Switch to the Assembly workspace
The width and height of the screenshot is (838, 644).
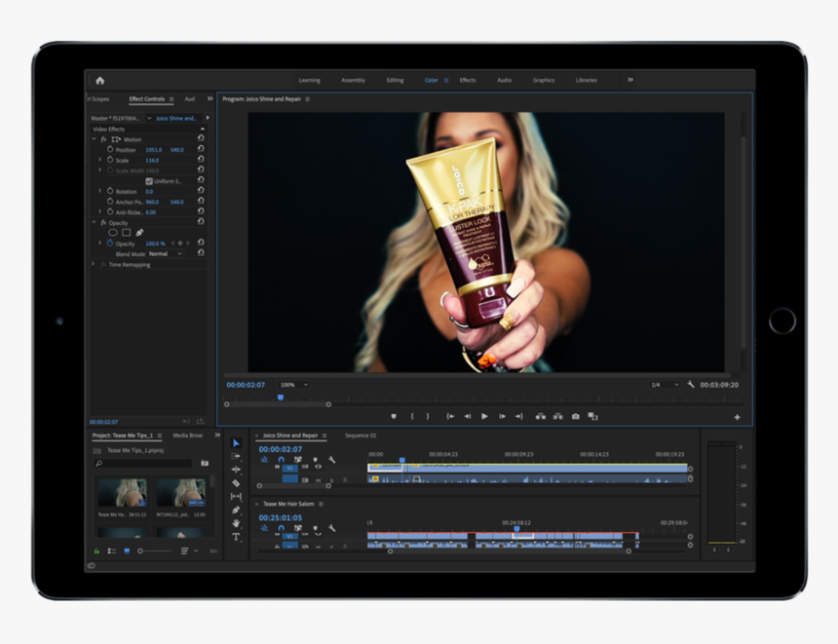pos(354,80)
